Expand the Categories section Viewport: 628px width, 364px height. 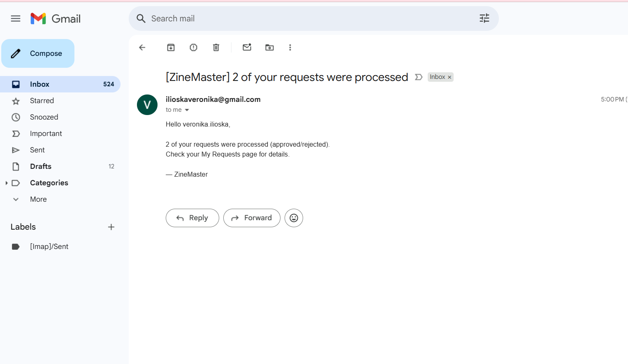pyautogui.click(x=7, y=183)
